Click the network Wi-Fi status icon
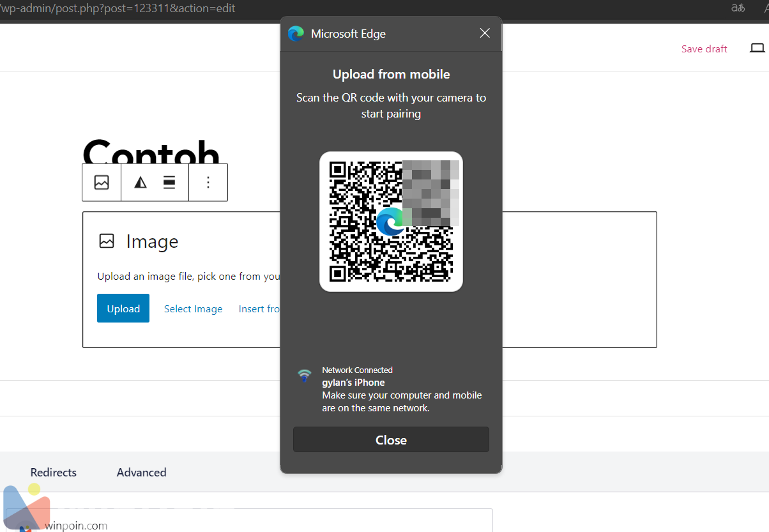Viewport: 769px width, 532px height. point(305,376)
